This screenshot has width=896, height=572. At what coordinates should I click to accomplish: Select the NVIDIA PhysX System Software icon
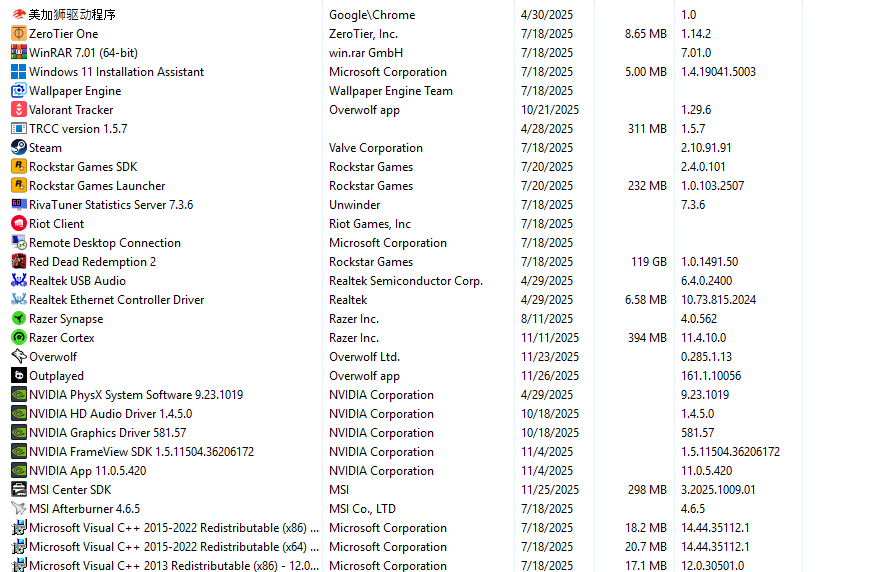tap(19, 394)
